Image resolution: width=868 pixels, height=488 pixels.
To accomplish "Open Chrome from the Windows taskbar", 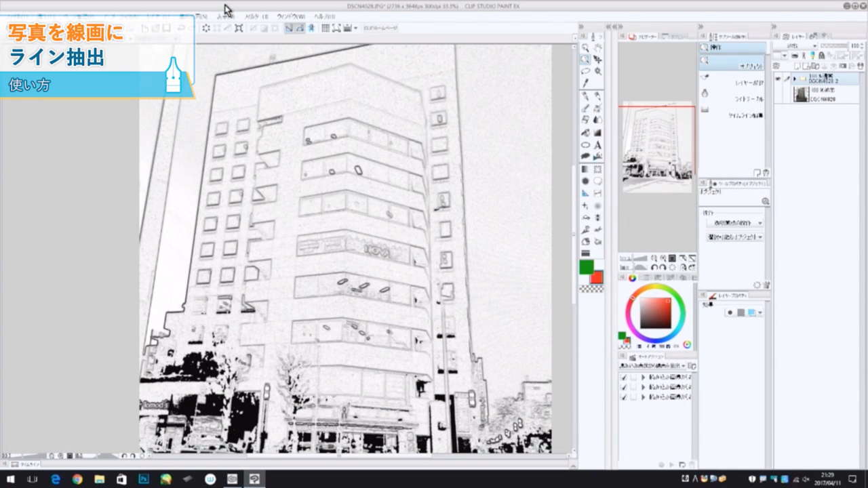I will pos(77,479).
